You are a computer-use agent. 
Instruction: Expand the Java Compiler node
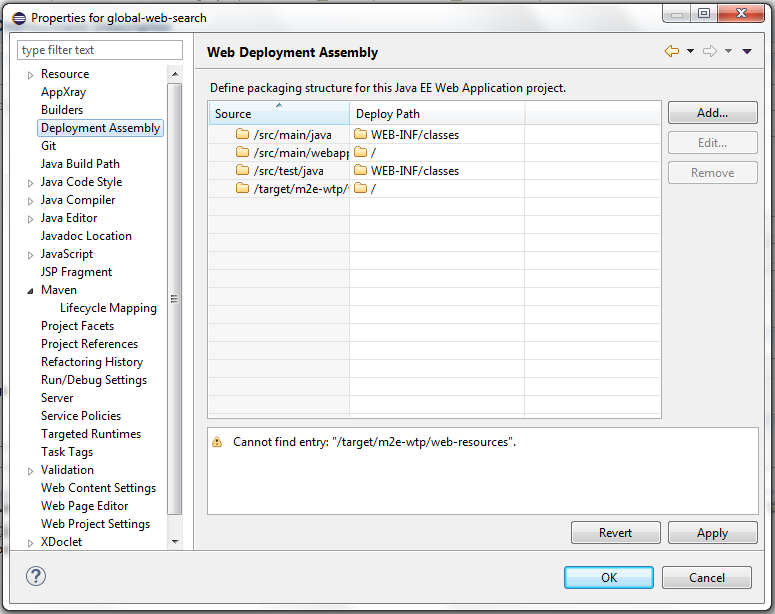pos(31,201)
